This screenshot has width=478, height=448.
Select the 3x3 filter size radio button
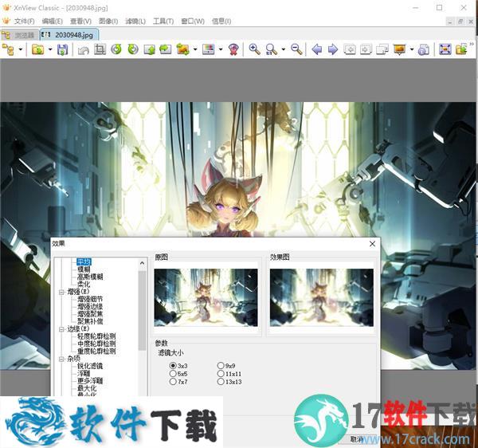coord(173,365)
